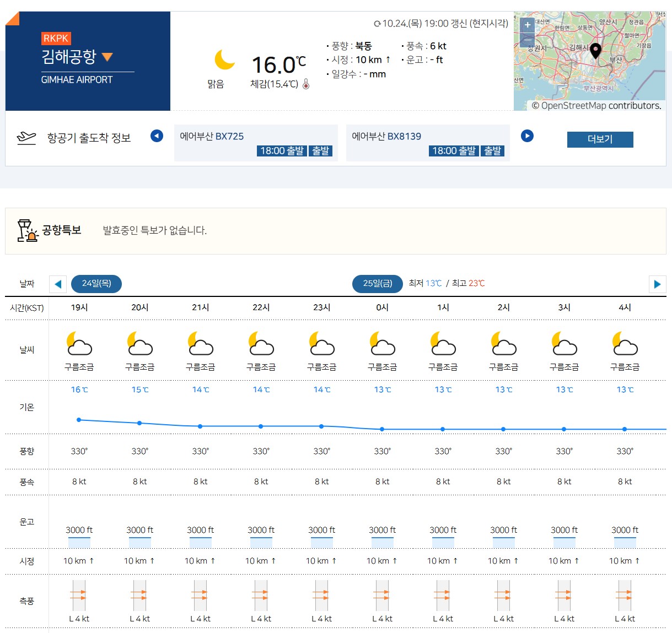Zoom out on the airport location map
Viewport: 672px width, 633px height.
(x=527, y=39)
